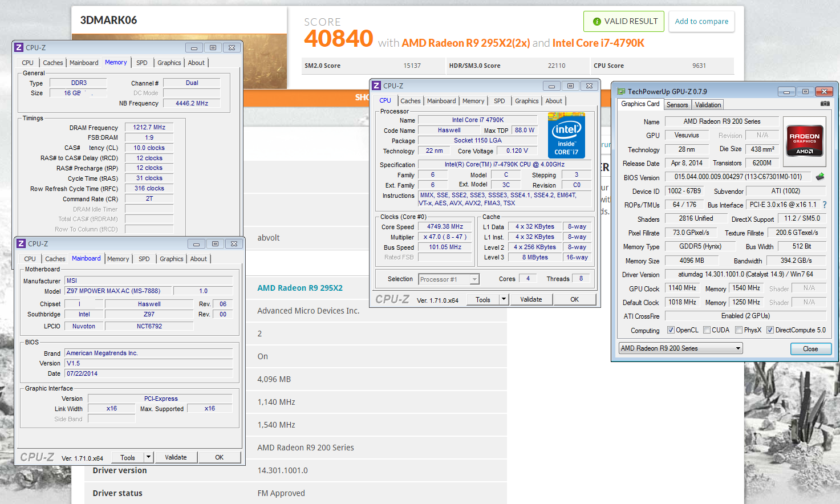Open SPD tab in CPU-Z Mainboard window

pyautogui.click(x=144, y=259)
